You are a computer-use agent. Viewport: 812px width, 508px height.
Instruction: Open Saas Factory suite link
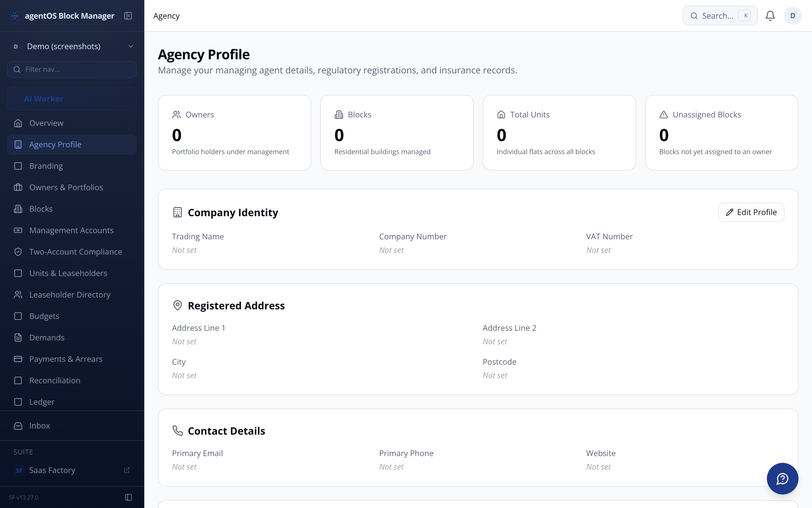72,470
